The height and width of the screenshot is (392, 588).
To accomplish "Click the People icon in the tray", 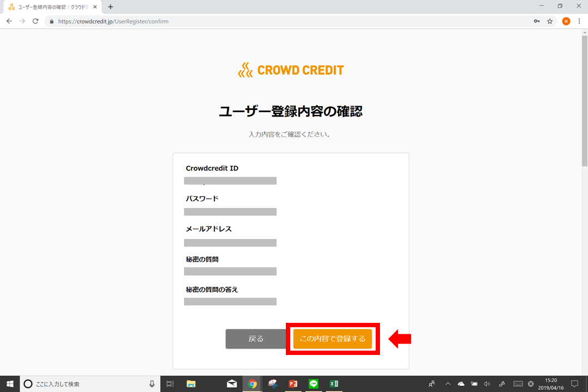I will coord(432,384).
